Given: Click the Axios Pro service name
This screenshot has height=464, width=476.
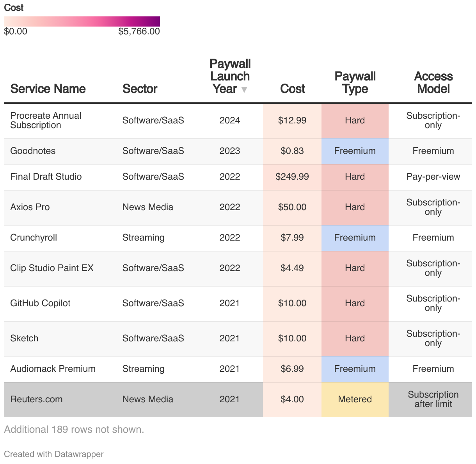Looking at the screenshot, I should (x=30, y=207).
